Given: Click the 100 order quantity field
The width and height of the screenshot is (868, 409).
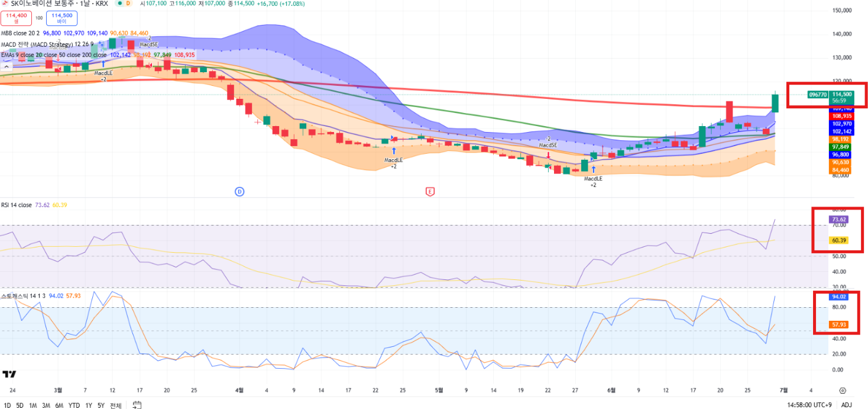Looking at the screenshot, I should click(x=39, y=18).
